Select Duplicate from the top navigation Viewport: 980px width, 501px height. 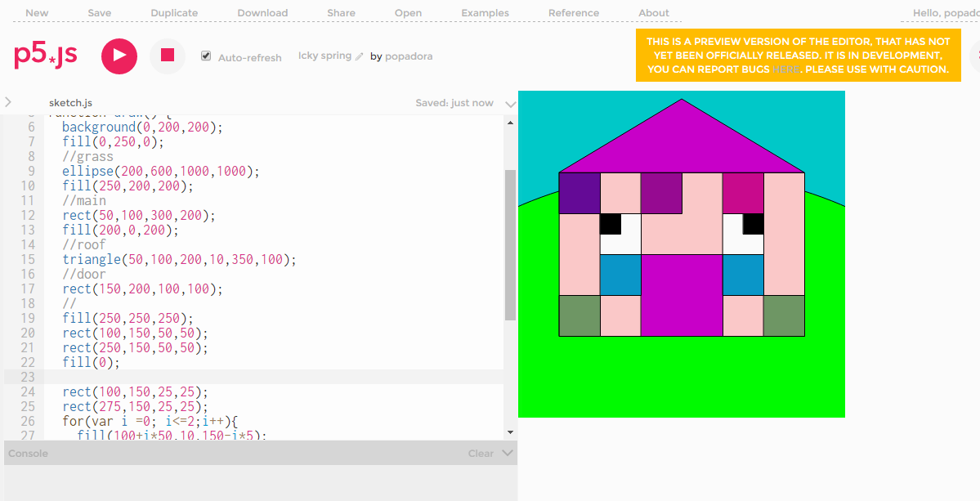point(174,13)
